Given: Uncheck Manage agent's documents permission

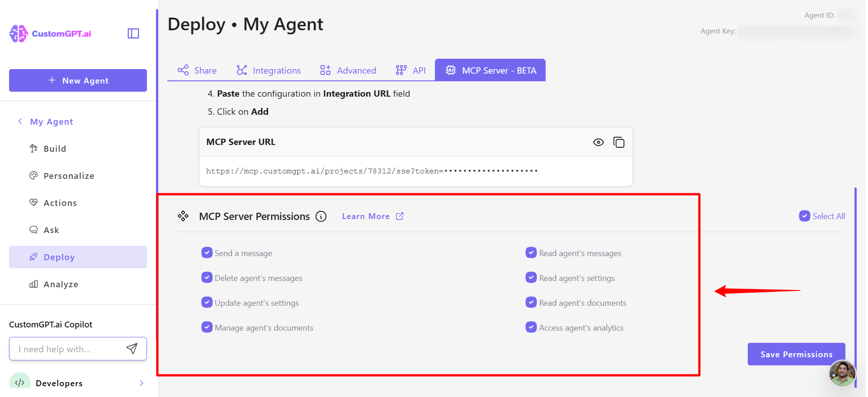Looking at the screenshot, I should click(207, 327).
